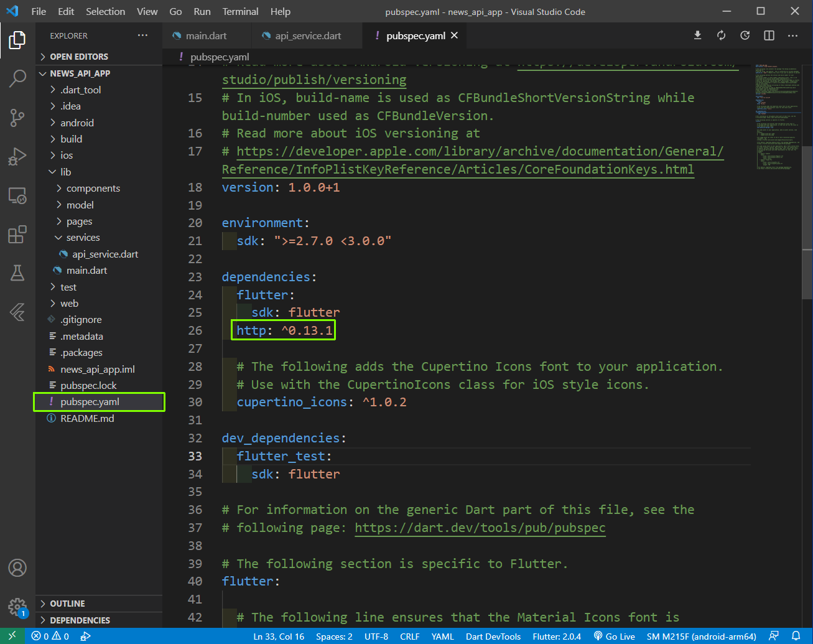Viewport: 813px width, 644px height.
Task: Open pubspec.lock file
Action: pos(88,385)
